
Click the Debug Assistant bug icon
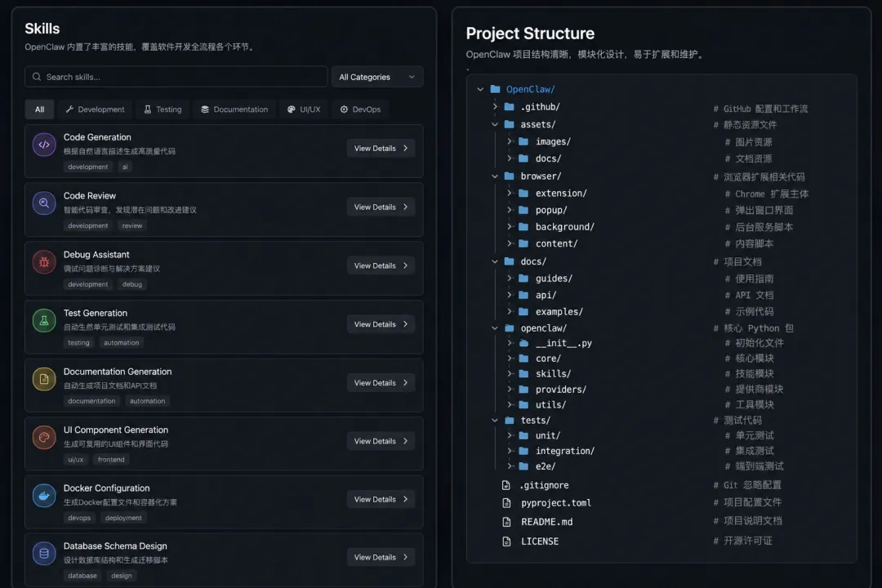click(x=44, y=261)
